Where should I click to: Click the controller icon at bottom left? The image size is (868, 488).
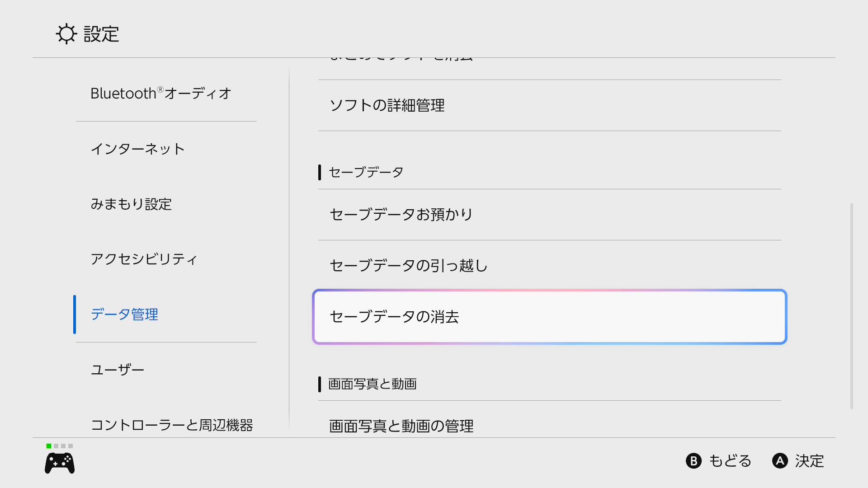point(60,463)
